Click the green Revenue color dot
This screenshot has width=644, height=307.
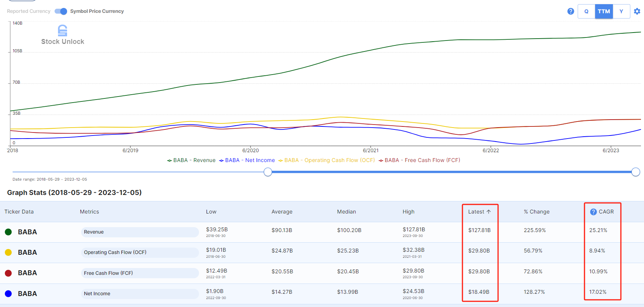tap(8, 232)
